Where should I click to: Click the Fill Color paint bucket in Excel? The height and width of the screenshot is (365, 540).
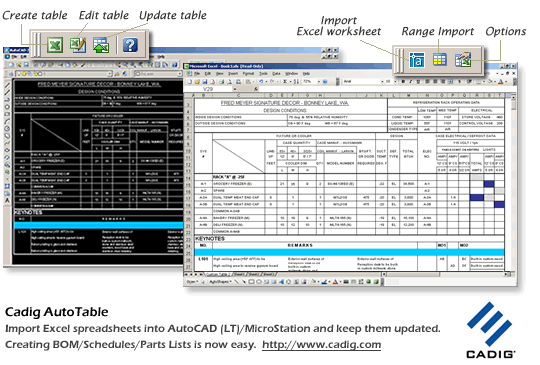coord(489,82)
